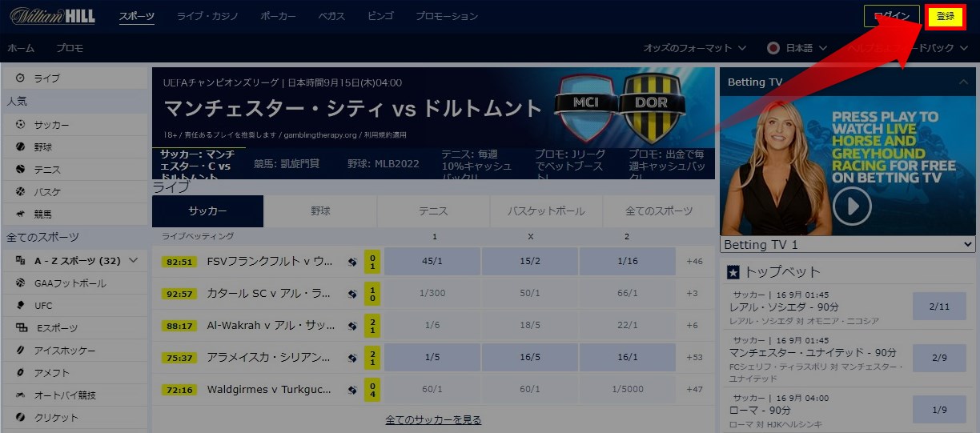Click the William Hill logo

click(53, 16)
